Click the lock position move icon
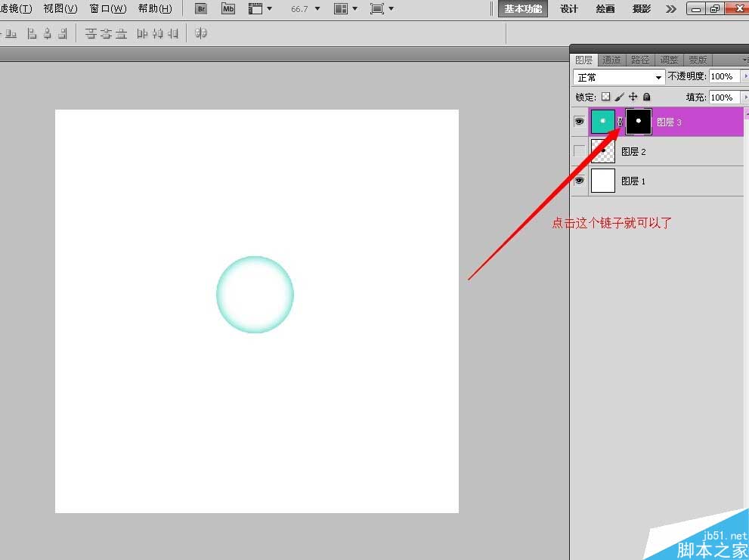 pyautogui.click(x=633, y=97)
